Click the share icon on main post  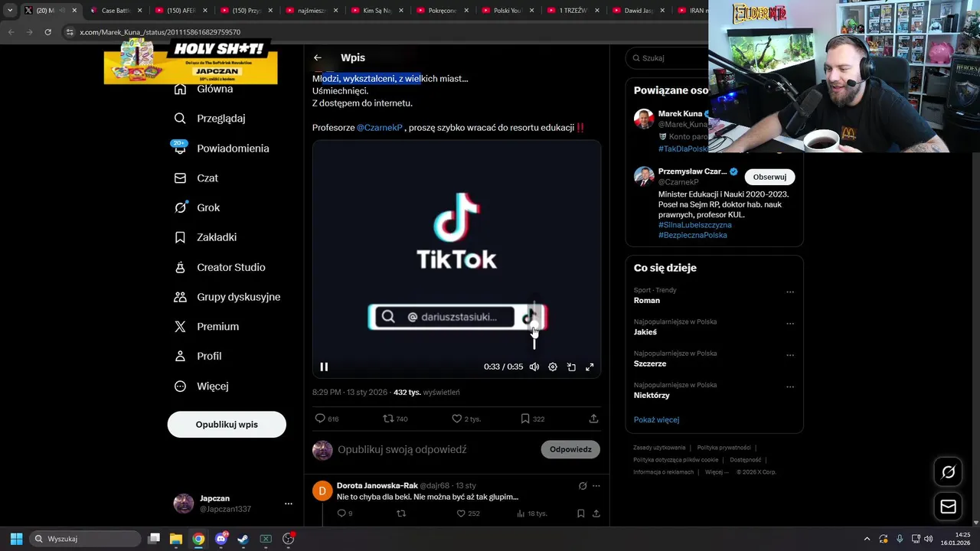click(593, 419)
